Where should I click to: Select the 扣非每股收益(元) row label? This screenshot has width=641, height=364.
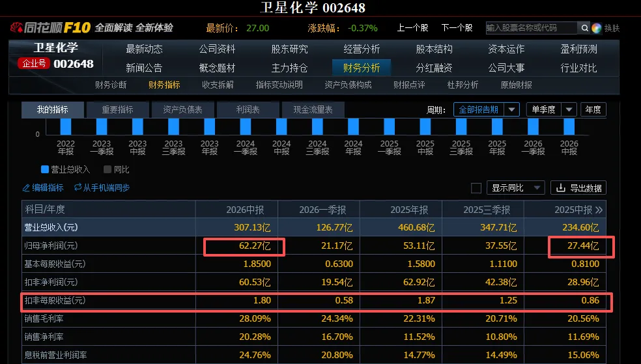click(55, 300)
